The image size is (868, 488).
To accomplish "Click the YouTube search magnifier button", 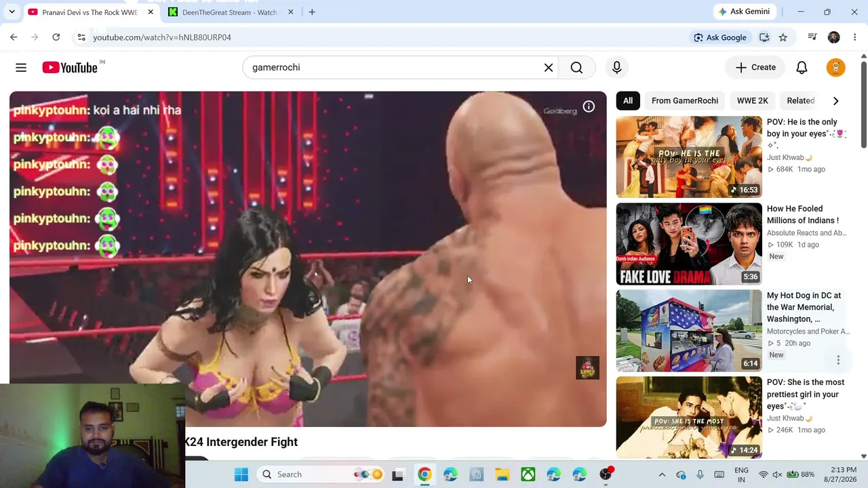I will tap(576, 67).
